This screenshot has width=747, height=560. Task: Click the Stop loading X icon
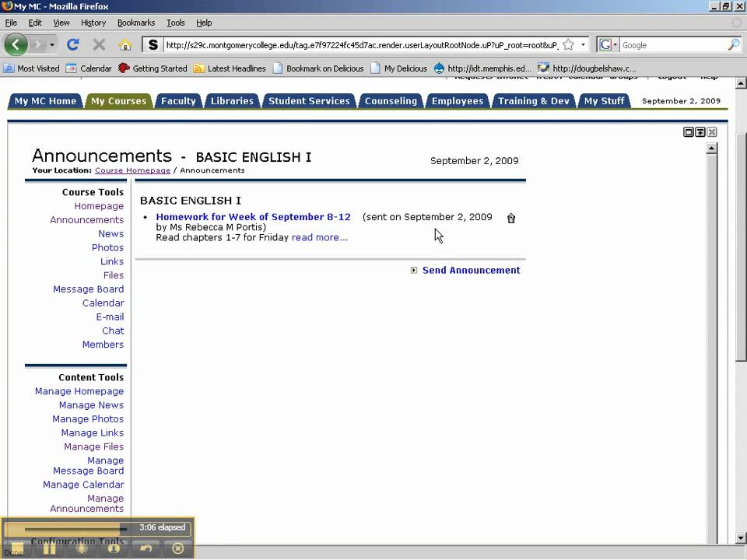tap(99, 45)
